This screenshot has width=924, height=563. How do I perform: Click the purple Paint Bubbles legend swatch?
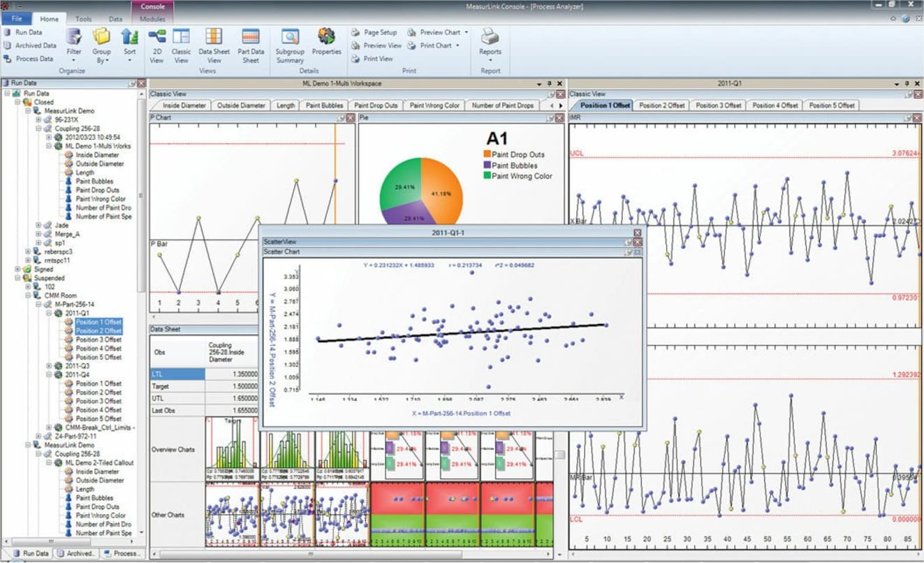[x=487, y=166]
